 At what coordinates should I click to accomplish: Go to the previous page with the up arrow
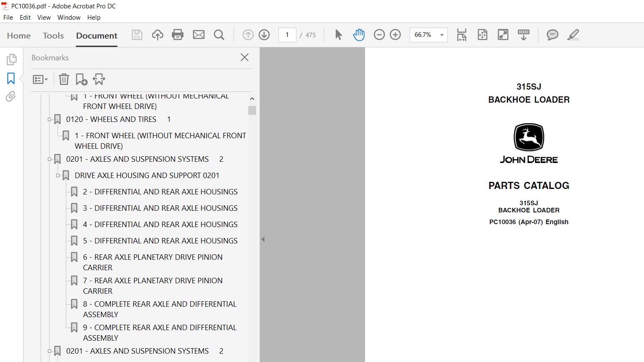[x=248, y=35]
